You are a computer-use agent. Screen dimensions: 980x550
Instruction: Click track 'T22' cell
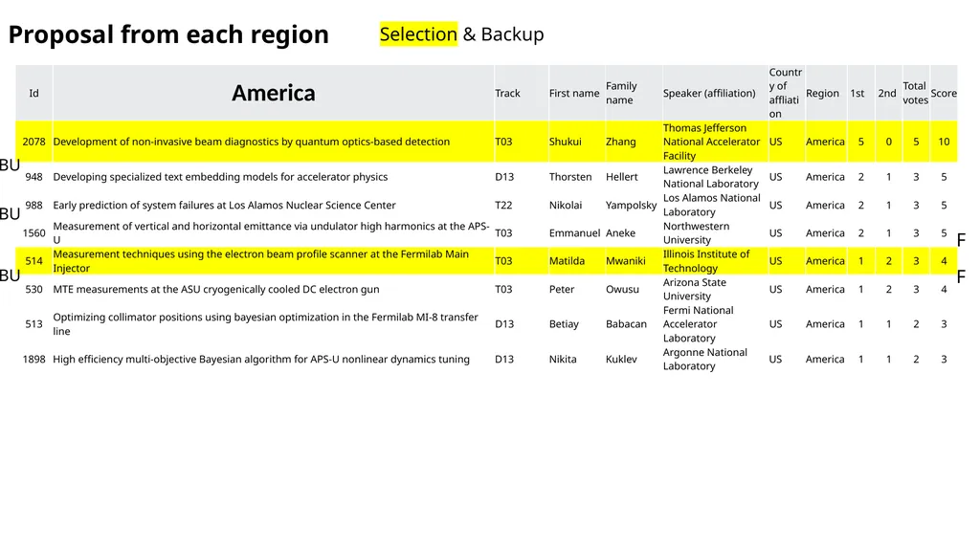(x=503, y=205)
